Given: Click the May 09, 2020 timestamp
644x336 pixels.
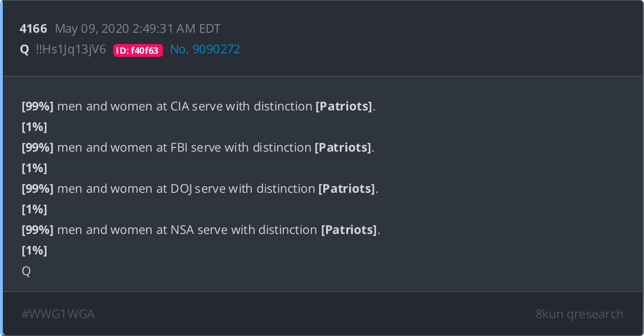Looking at the screenshot, I should point(138,29).
